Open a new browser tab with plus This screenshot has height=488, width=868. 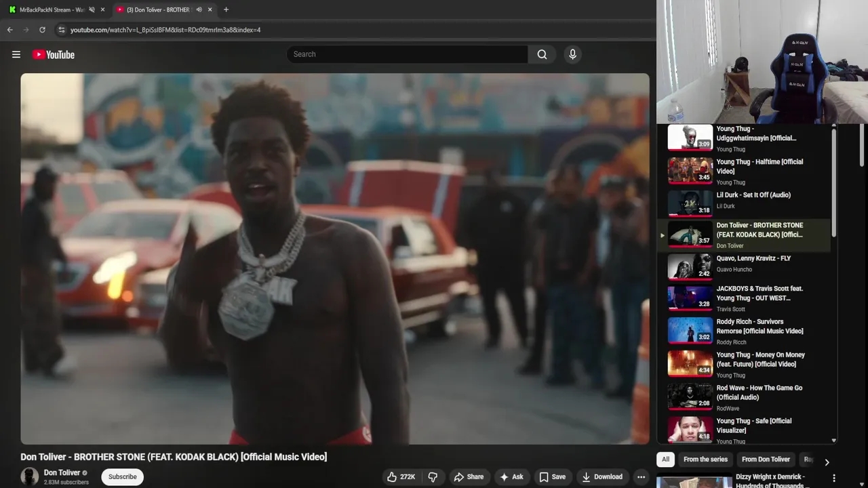226,9
